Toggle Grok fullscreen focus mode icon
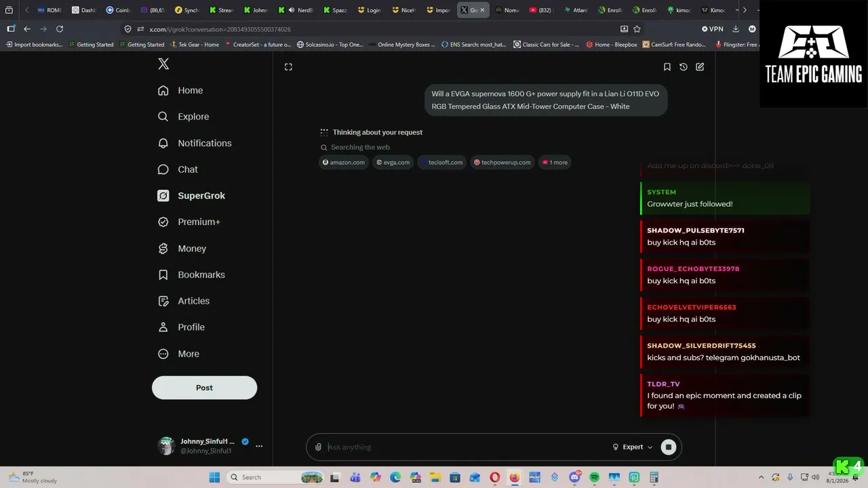 point(288,66)
